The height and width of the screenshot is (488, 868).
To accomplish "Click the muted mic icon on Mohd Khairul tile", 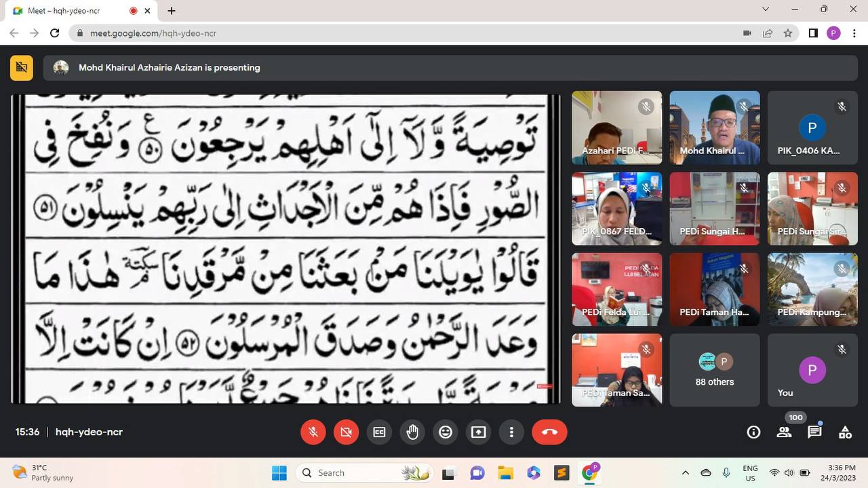I will click(x=744, y=107).
